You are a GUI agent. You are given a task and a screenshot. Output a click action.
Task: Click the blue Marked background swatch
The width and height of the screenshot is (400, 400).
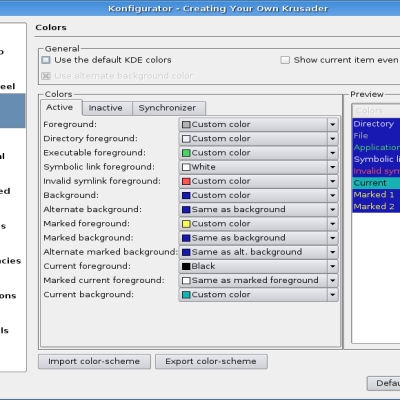pos(186,238)
